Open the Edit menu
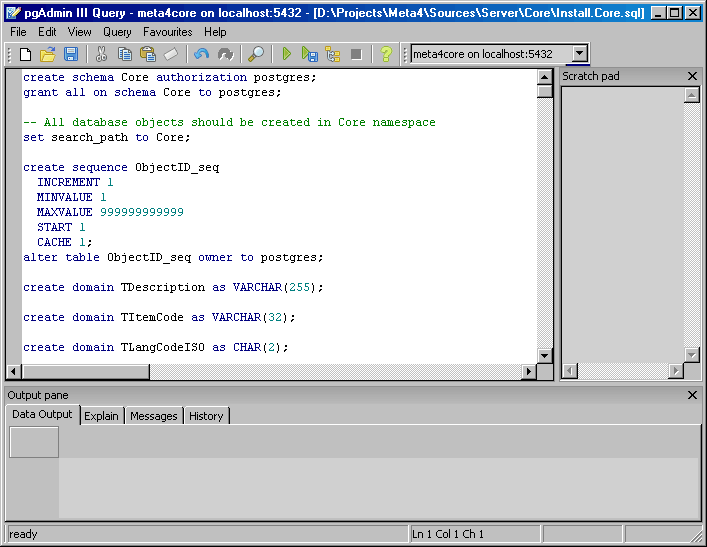 (x=47, y=32)
